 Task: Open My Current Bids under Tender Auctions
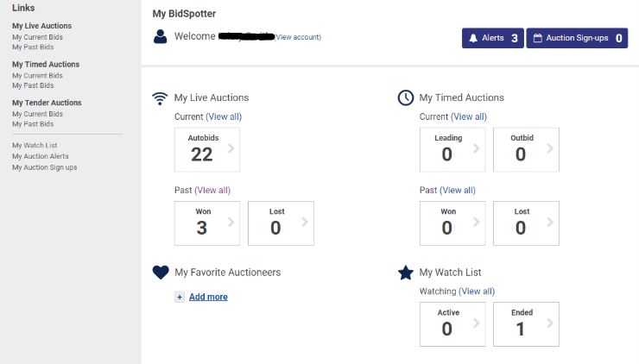37,114
